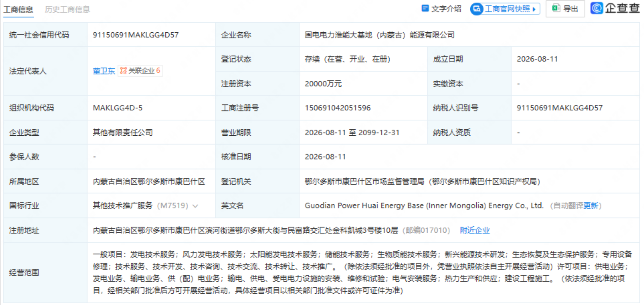644x305 pixels.
Task: Click the 登记状态 label
Action: coord(236,59)
